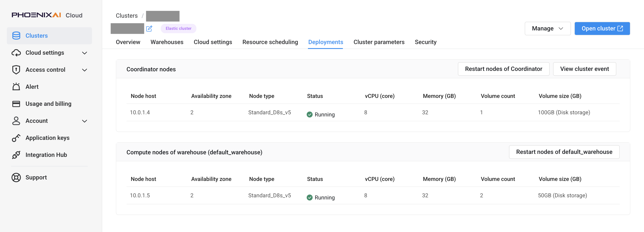Click node host 10.0.1.5
The image size is (644, 232).
(x=140, y=195)
